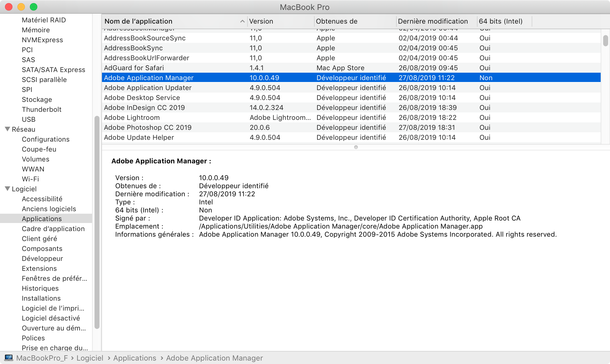Image resolution: width=610 pixels, height=364 pixels.
Task: Select the Adobe Application Updater row
Action: coord(351,88)
